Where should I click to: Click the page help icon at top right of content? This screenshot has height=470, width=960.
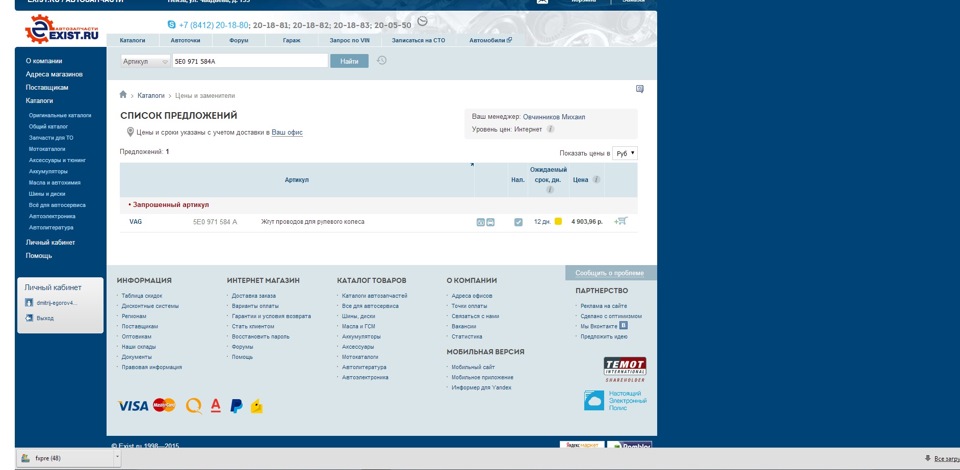[640, 89]
